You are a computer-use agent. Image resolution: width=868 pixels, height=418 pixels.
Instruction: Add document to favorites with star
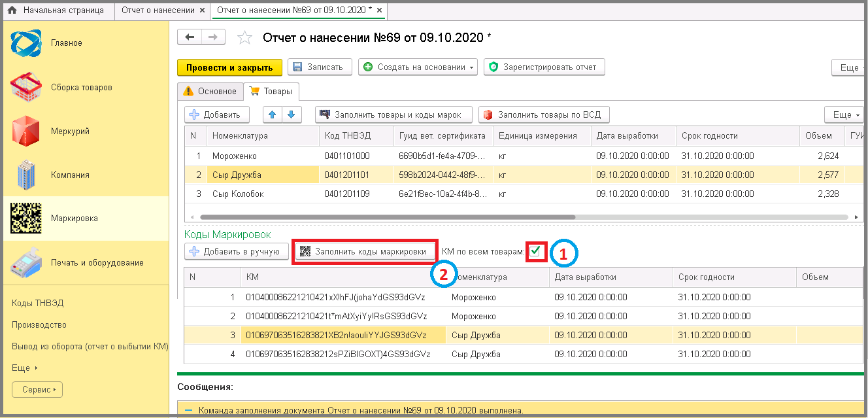click(x=245, y=38)
